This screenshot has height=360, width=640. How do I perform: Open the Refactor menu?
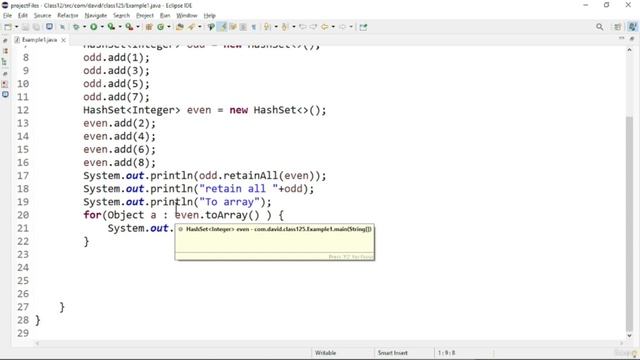68,16
